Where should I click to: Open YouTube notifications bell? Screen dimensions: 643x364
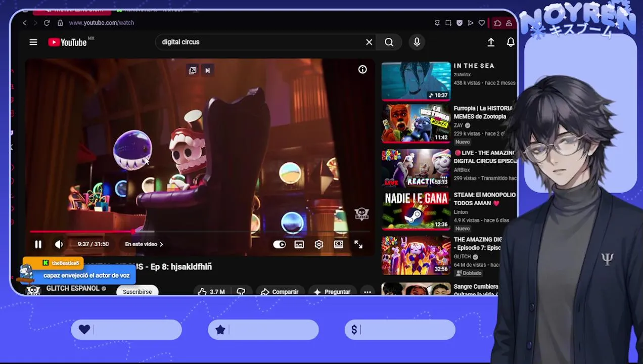point(511,42)
